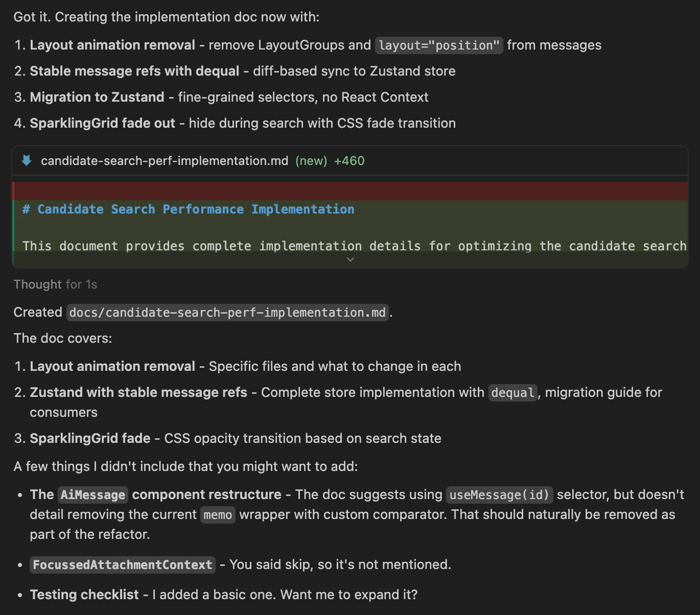The image size is (700, 615).
Task: Click the "# Candidate Search Performance Implementation" diff heading
Action: (189, 209)
